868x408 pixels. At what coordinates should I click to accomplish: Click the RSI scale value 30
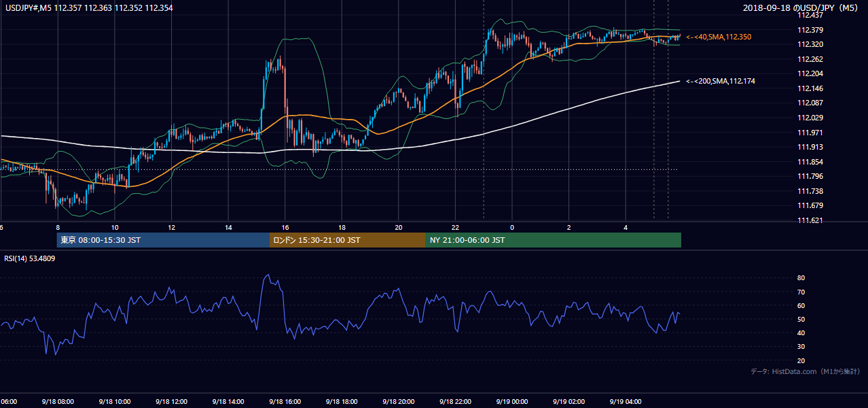coord(801,347)
